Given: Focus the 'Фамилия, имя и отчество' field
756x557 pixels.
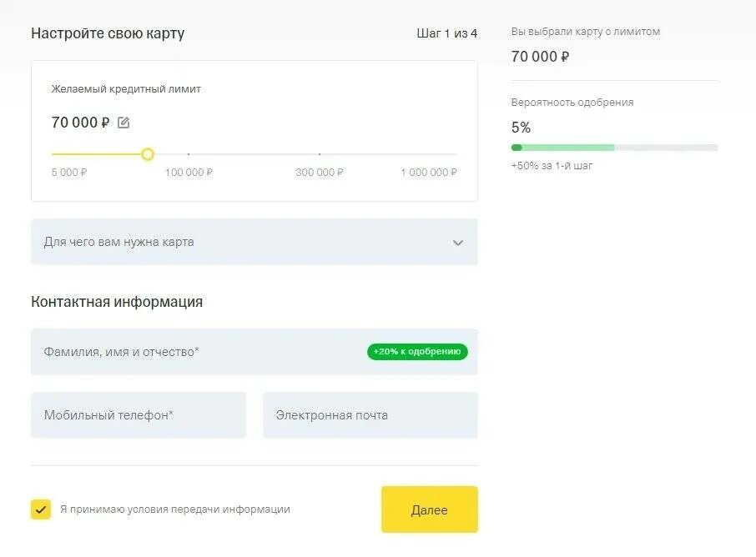Looking at the screenshot, I should pos(192,352).
